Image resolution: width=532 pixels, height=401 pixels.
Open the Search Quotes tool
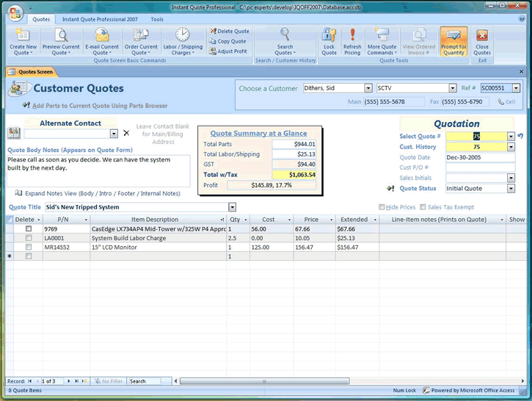[x=285, y=40]
